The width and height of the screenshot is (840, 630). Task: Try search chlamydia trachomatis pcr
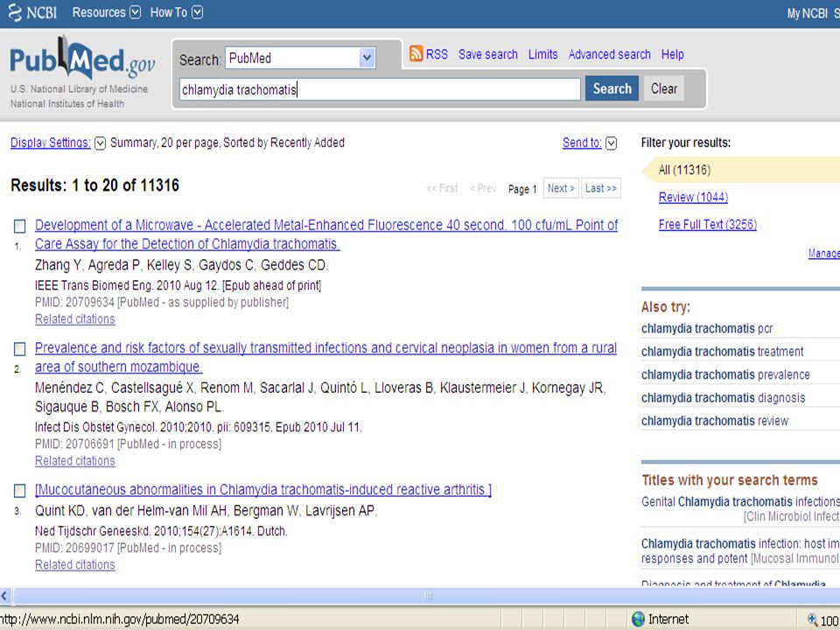[x=707, y=329]
